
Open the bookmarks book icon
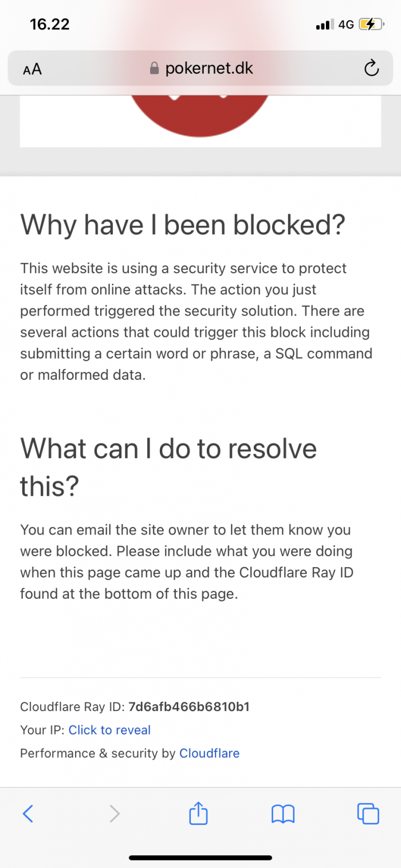tap(283, 814)
